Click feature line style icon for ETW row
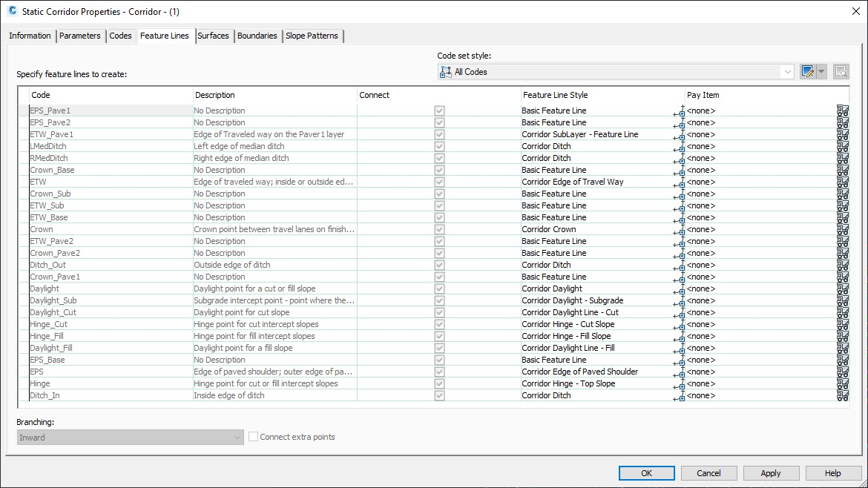Screen dimensions: 868x488 (677, 183)
